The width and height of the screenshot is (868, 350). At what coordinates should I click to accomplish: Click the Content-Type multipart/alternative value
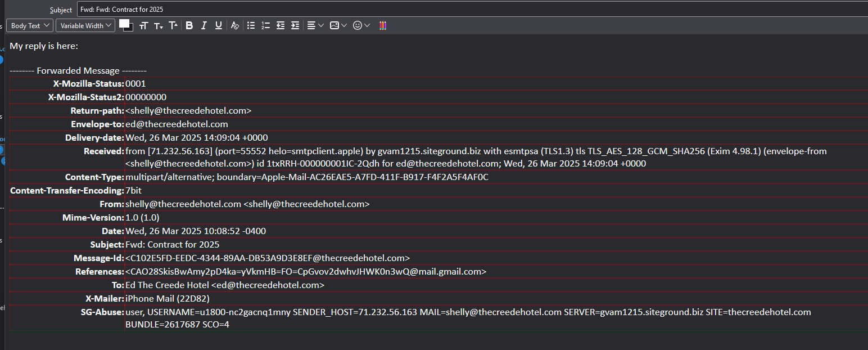pos(307,177)
